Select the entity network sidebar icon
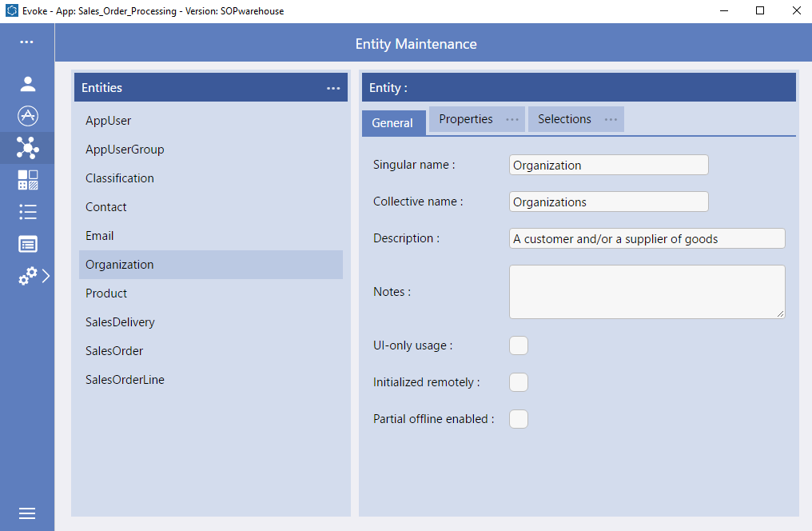The height and width of the screenshot is (531, 812). tap(27, 148)
